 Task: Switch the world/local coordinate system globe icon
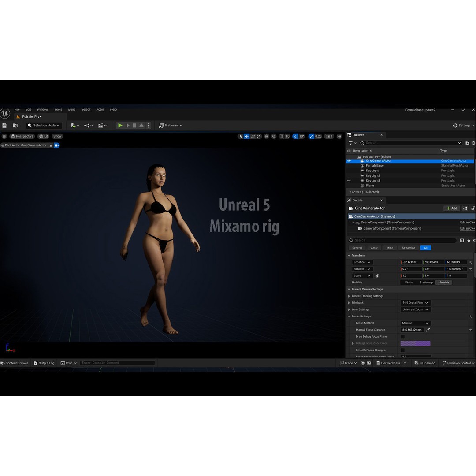coord(267,136)
